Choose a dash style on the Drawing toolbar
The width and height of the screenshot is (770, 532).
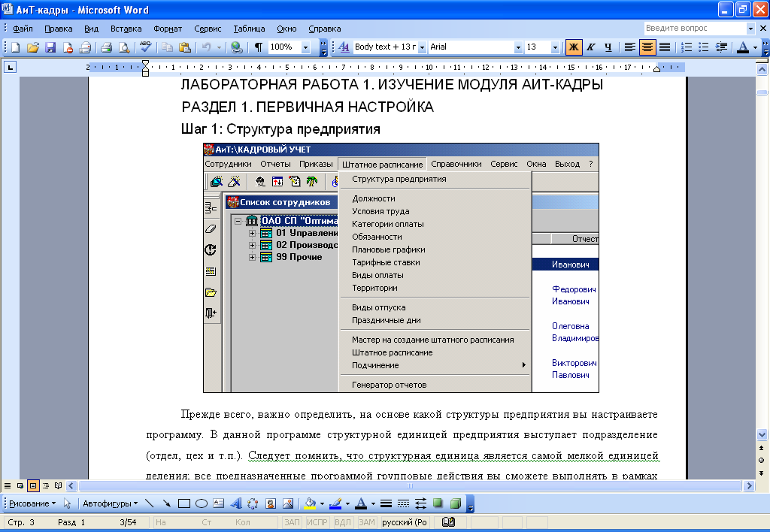coord(403,503)
